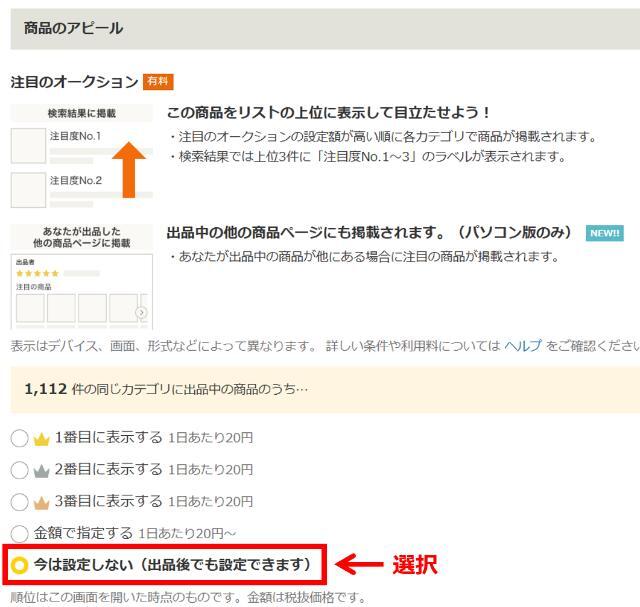The width and height of the screenshot is (640, 607).
Task: Click the bronze crown icon for 3rd position
Action: [42, 502]
